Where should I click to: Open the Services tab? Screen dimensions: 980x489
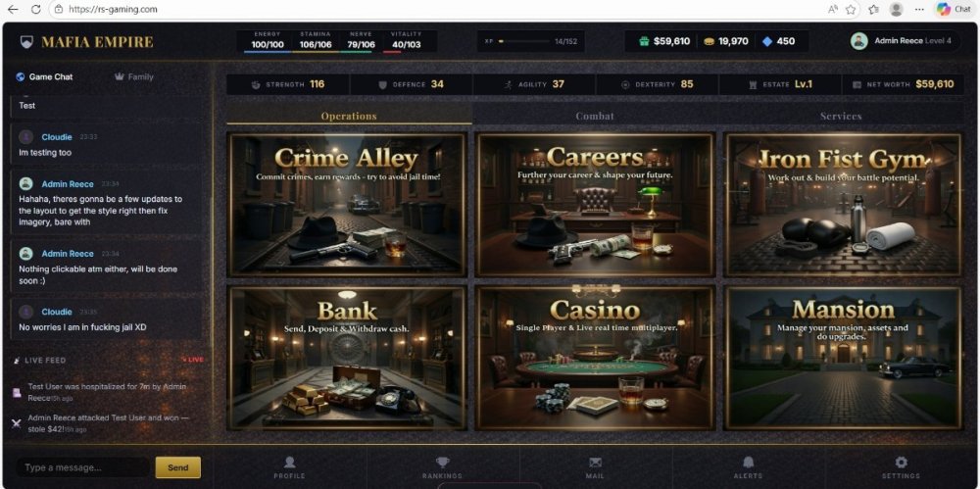pyautogui.click(x=841, y=116)
